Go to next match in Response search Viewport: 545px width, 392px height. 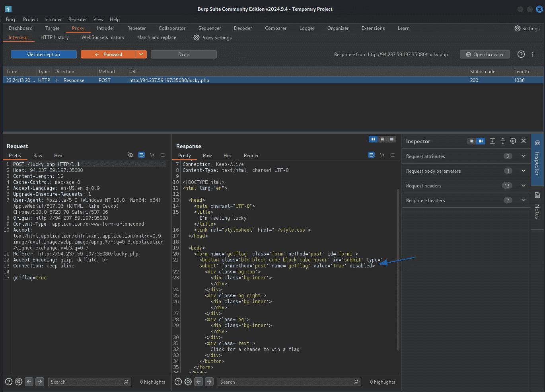tap(209, 382)
